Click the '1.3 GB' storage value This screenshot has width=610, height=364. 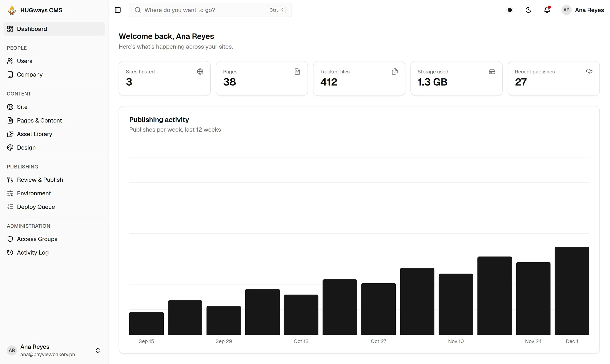(x=432, y=82)
